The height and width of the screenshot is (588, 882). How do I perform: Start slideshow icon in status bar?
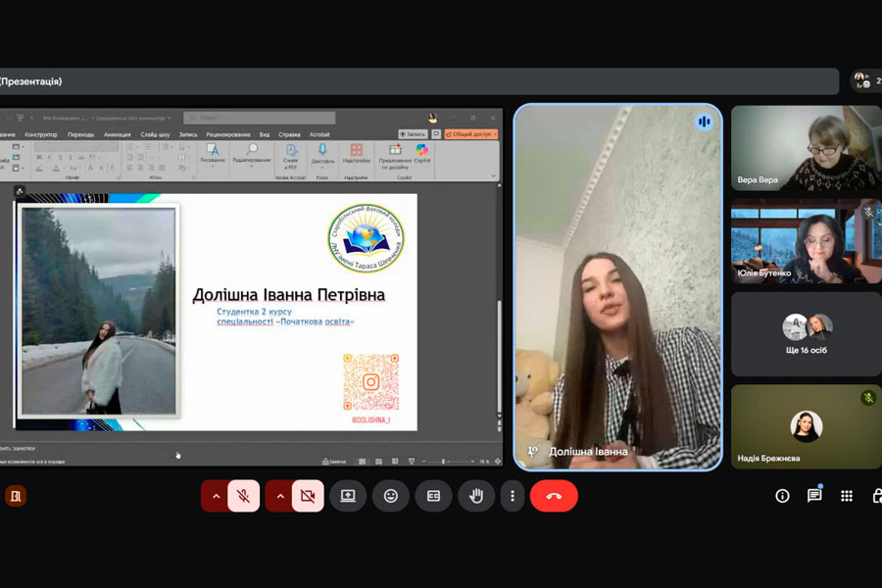412,462
